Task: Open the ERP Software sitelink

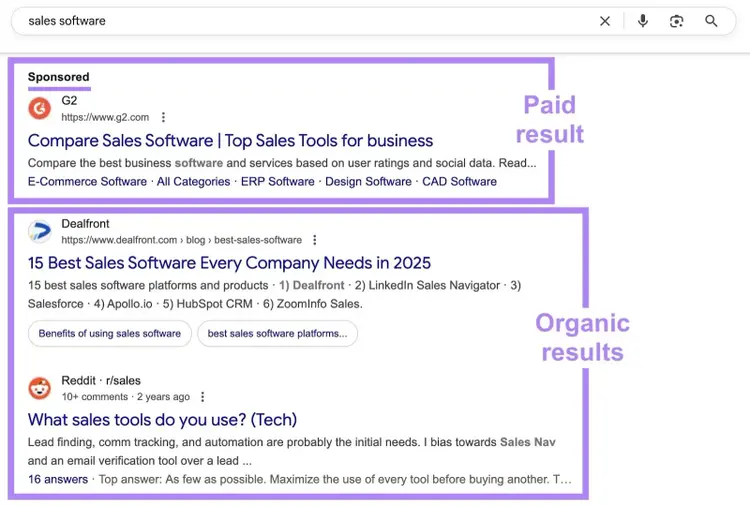Action: click(x=277, y=182)
